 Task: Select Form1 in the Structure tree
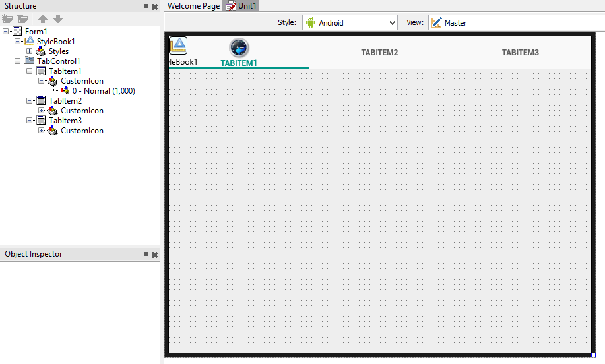(x=36, y=32)
